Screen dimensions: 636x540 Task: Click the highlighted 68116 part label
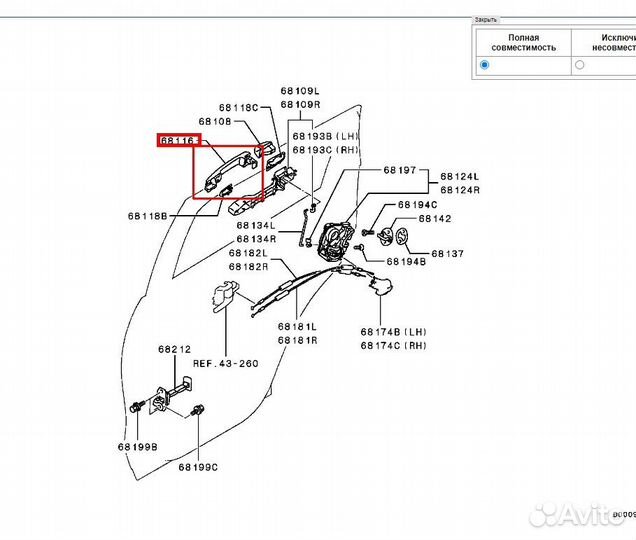(x=178, y=142)
